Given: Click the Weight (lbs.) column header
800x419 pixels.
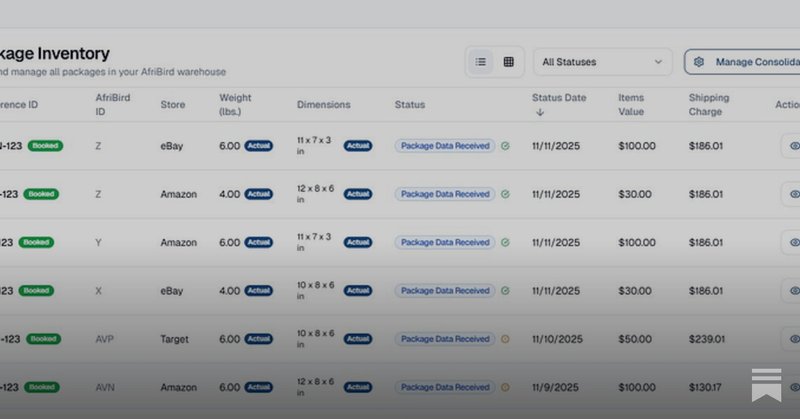Looking at the screenshot, I should click(x=235, y=104).
